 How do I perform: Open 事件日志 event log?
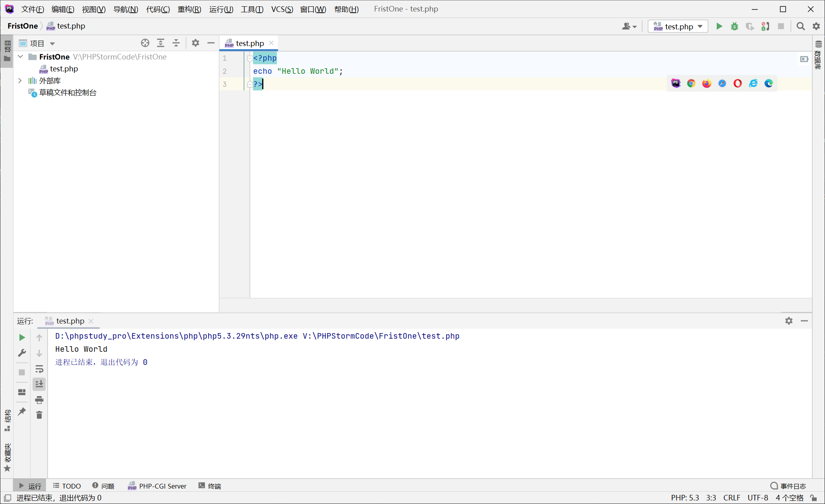tap(788, 486)
